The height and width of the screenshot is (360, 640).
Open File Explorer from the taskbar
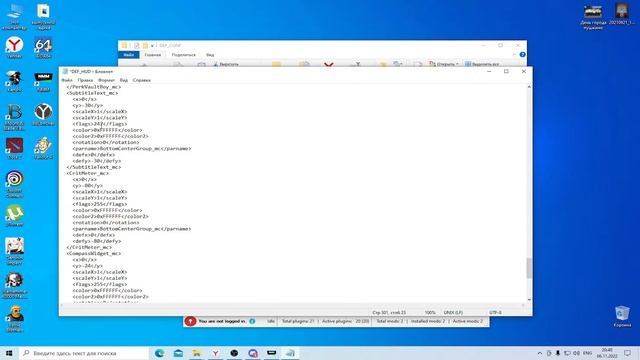[x=197, y=353]
